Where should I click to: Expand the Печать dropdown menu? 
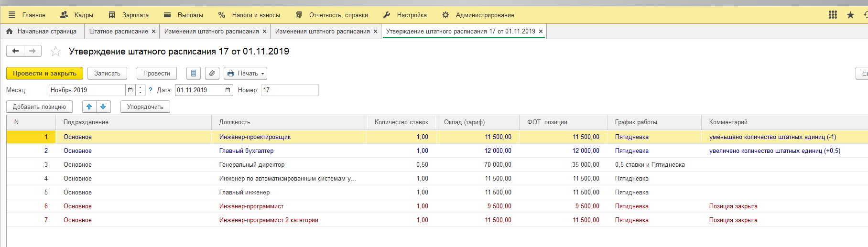[x=245, y=73]
